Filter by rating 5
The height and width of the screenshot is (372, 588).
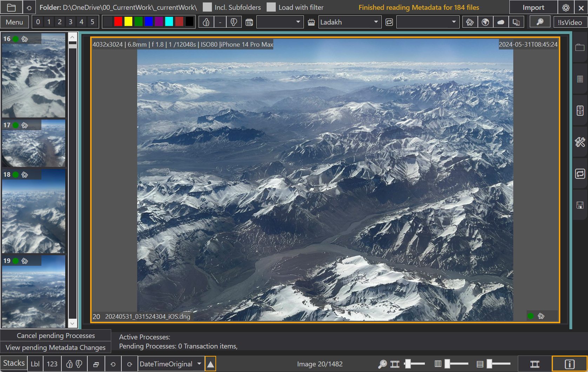click(92, 22)
